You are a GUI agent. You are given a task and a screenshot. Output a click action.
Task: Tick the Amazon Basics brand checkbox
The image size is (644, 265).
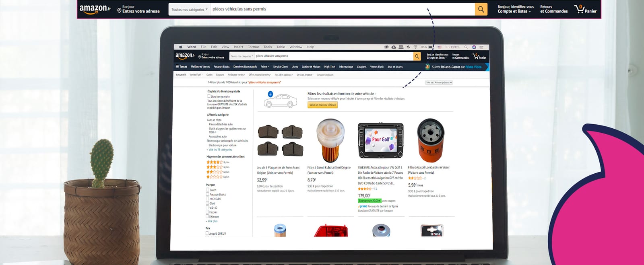[x=208, y=194]
